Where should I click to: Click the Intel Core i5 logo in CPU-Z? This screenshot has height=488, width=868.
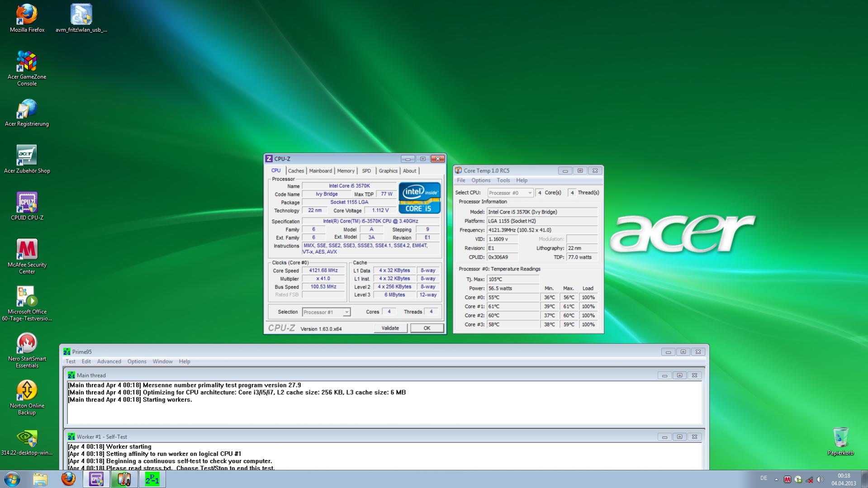click(x=419, y=198)
